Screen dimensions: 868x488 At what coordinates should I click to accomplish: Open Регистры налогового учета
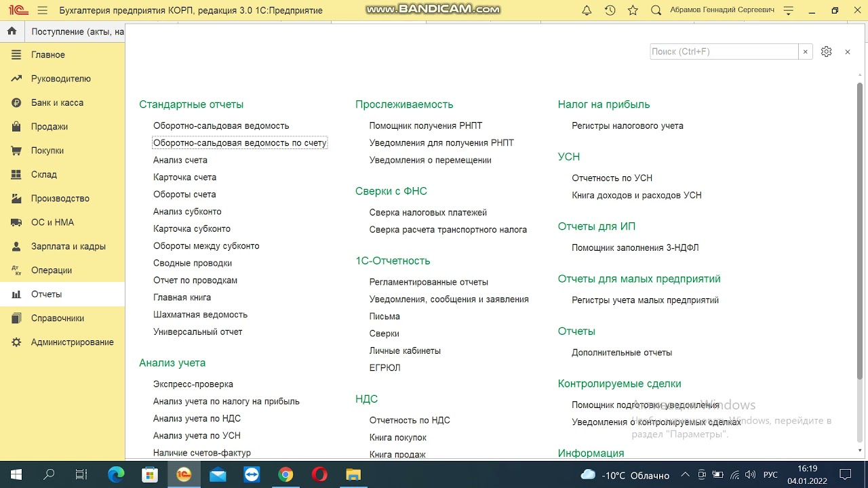coord(627,125)
